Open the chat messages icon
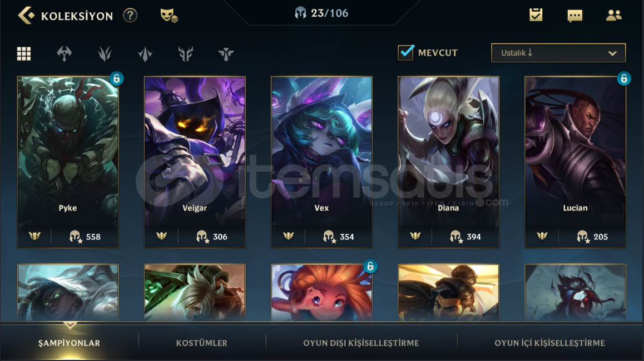Screen dimensions: 644x361 pos(574,16)
